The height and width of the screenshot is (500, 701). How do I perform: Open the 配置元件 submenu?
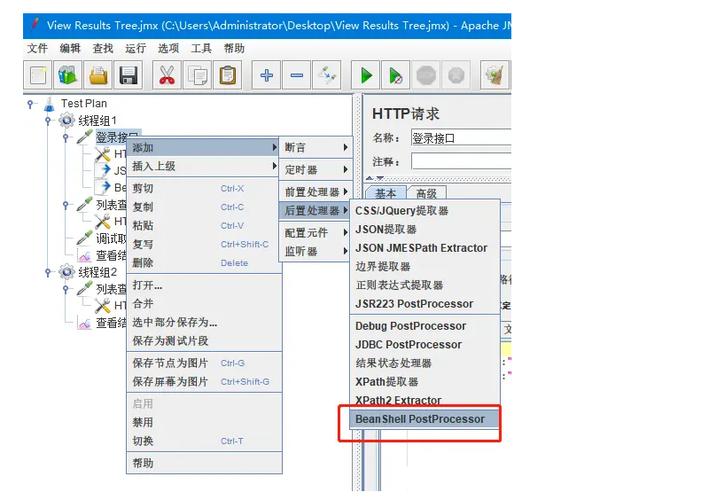316,233
